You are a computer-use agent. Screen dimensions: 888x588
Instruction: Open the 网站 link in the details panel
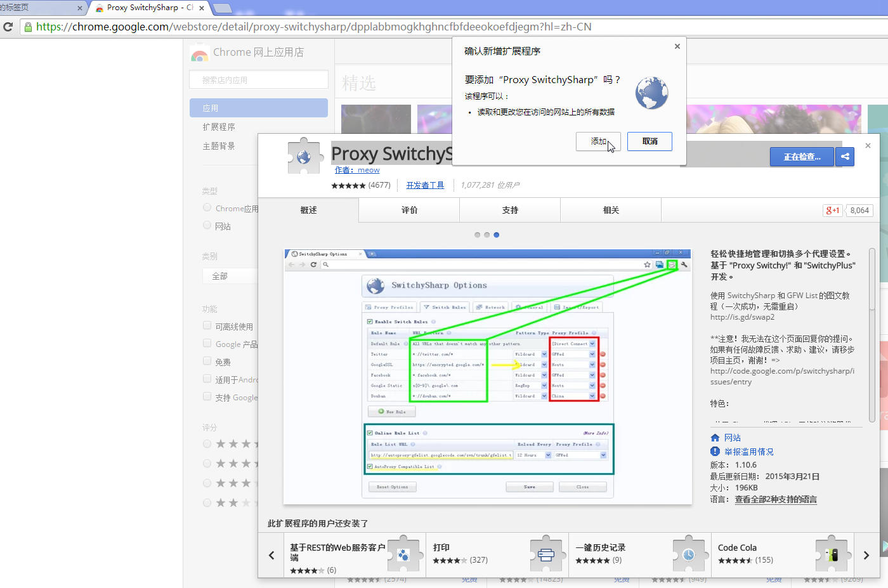point(733,438)
